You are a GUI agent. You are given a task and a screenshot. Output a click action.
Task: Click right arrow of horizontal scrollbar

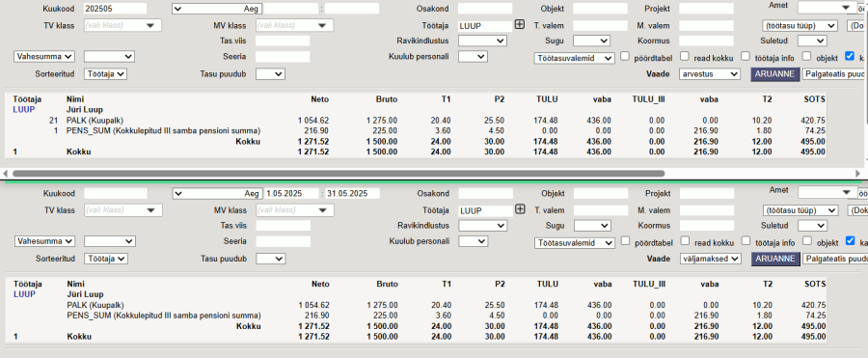click(x=857, y=174)
